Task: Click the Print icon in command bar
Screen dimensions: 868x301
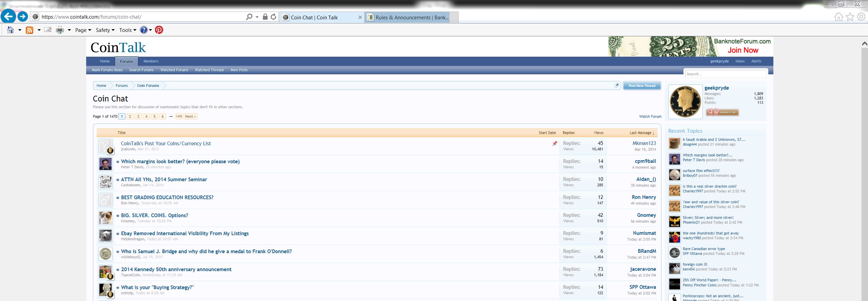Action: [x=60, y=30]
